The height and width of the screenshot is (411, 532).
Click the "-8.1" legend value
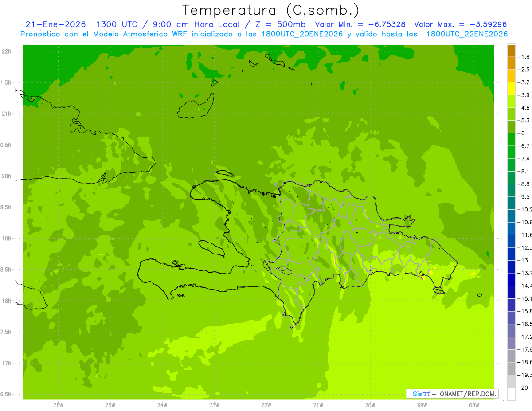click(x=524, y=171)
